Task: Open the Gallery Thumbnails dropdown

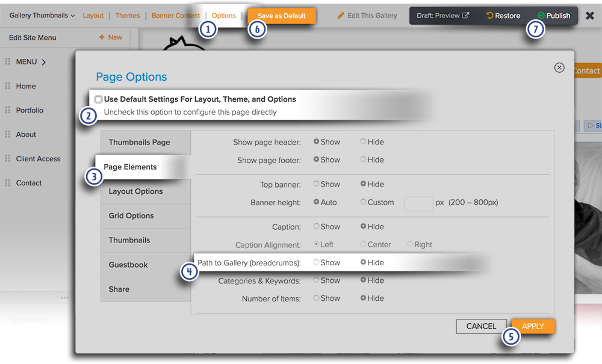Action: click(42, 16)
